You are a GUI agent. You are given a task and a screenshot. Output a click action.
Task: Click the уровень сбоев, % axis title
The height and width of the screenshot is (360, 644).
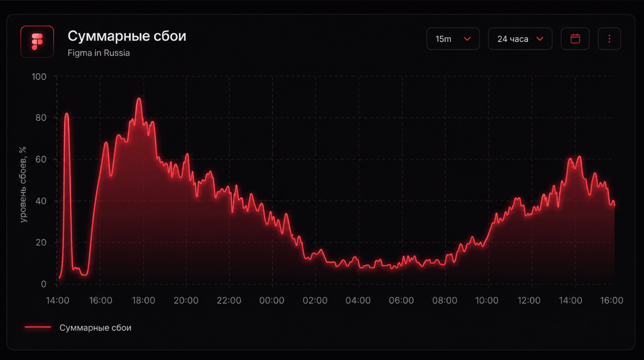(23, 184)
